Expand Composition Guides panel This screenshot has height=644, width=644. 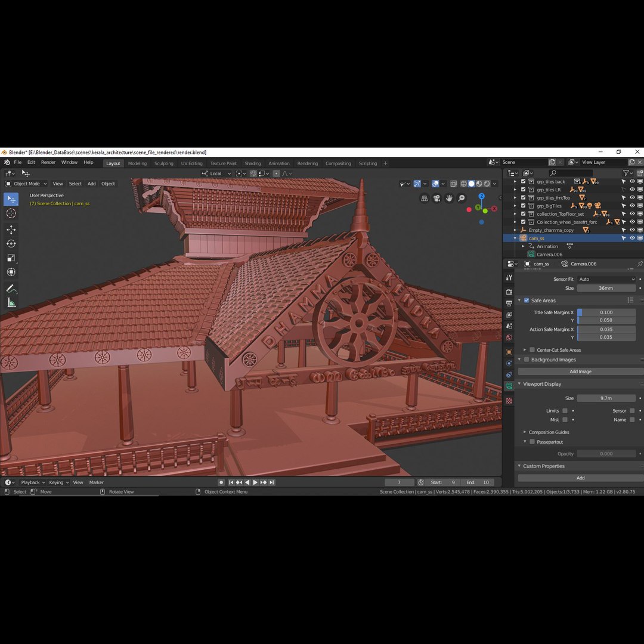(525, 432)
